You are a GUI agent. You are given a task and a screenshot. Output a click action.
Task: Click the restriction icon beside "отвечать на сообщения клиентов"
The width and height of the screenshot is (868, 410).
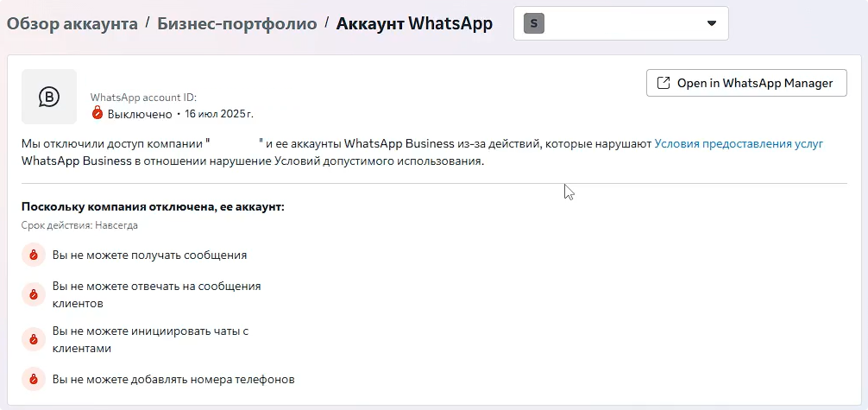pyautogui.click(x=33, y=294)
